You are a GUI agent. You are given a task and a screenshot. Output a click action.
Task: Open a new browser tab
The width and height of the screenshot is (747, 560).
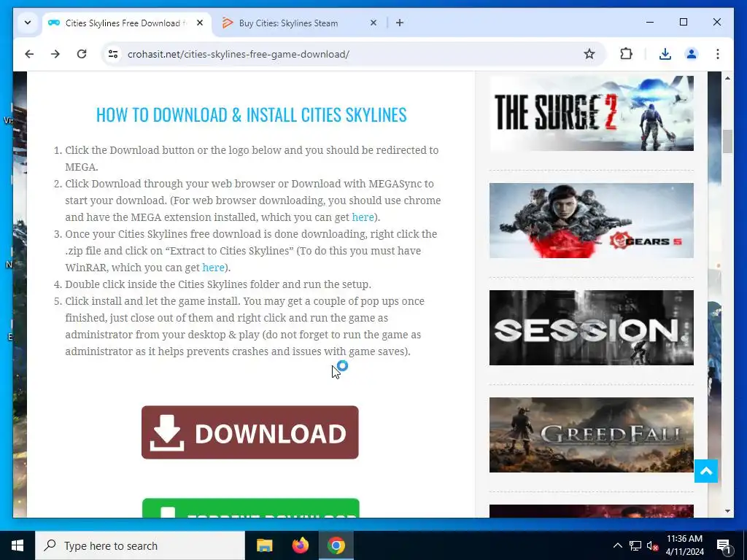tap(400, 23)
